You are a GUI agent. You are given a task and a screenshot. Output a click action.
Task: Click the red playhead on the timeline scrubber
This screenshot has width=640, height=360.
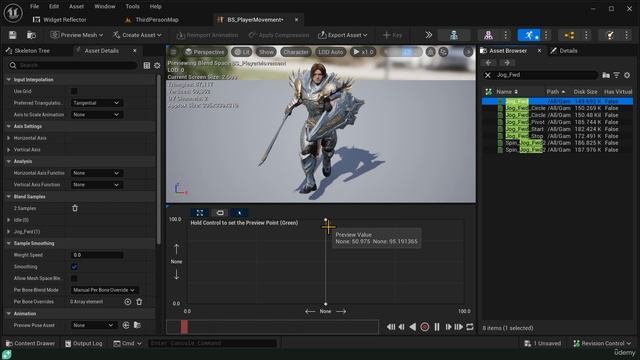tap(184, 327)
